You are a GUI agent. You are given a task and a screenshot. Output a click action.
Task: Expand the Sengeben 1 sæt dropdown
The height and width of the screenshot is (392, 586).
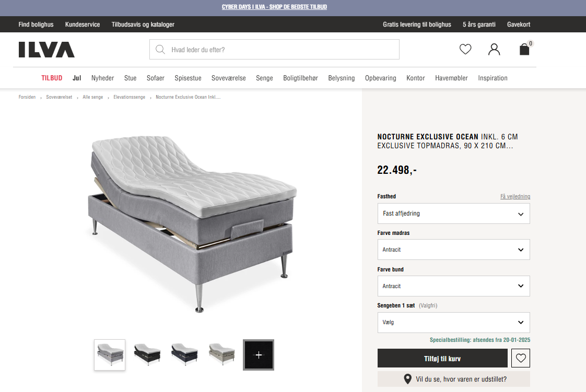[454, 322]
